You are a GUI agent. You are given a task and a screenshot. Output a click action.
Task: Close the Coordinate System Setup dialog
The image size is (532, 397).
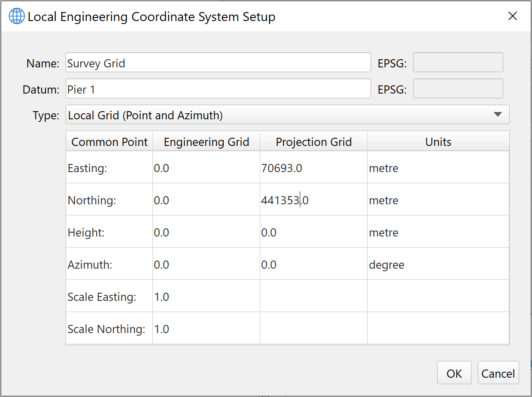(512, 16)
